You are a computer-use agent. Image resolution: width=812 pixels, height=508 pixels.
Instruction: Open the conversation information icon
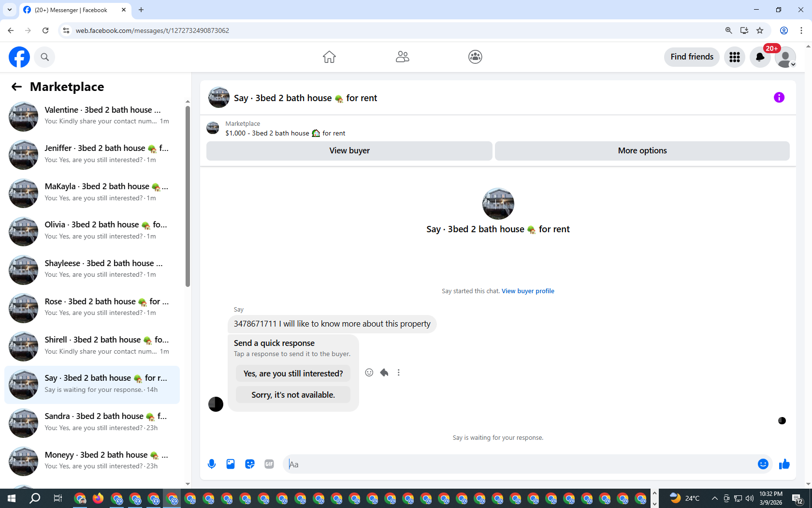pyautogui.click(x=779, y=98)
